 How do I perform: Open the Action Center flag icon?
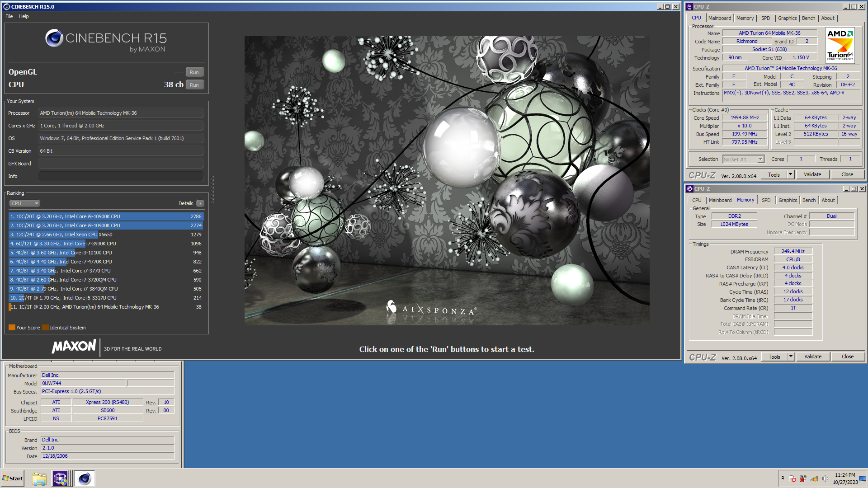coord(793,479)
